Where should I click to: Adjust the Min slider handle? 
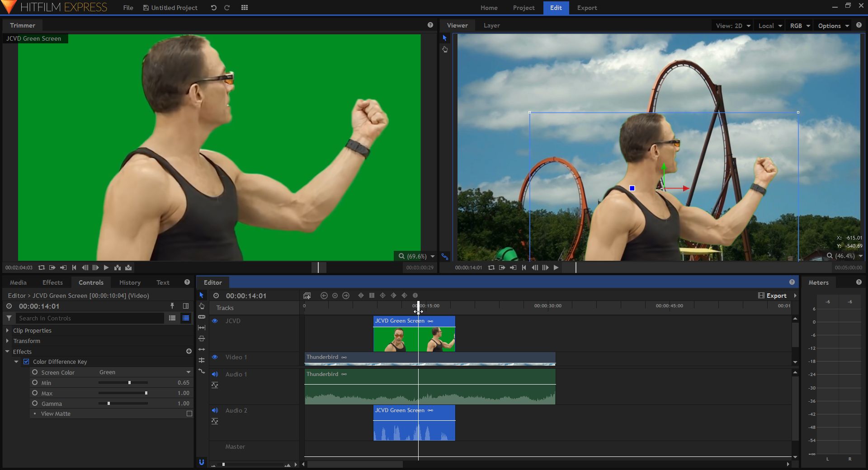tap(129, 383)
